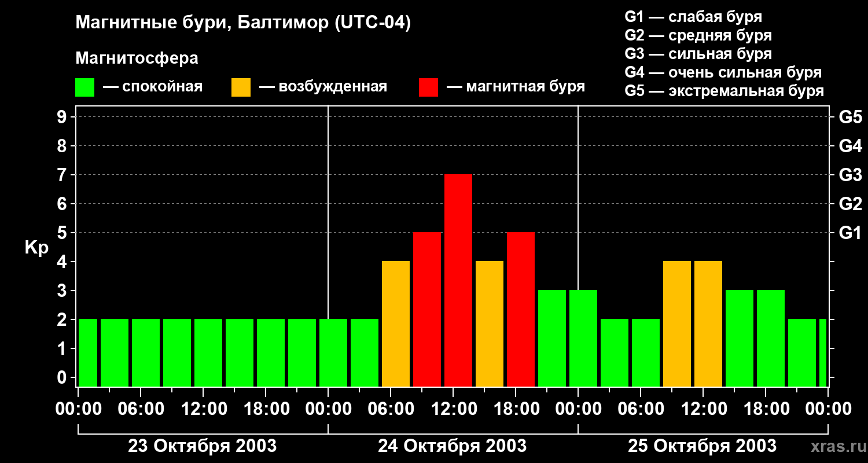Click the 'G5' label on right axis
This screenshot has height=463, width=868.
851,117
